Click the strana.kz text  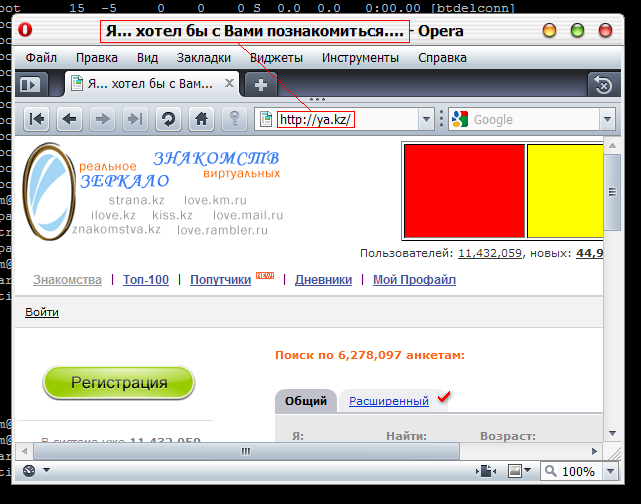(137, 200)
